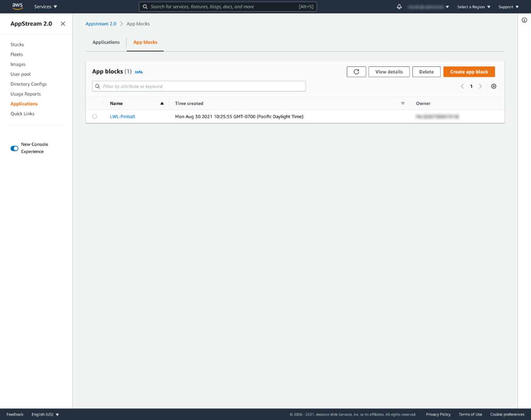
Task: View Usage Reports
Action: pos(25,94)
